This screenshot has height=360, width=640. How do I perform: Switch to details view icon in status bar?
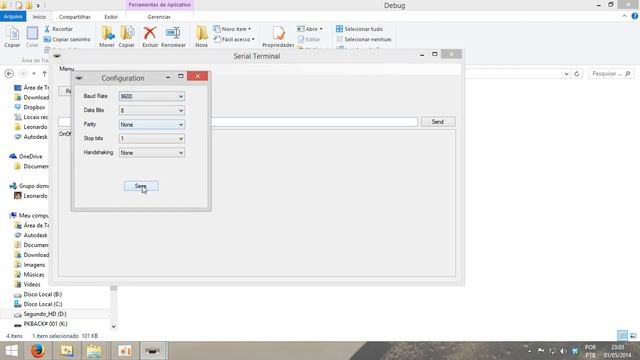tap(622, 336)
